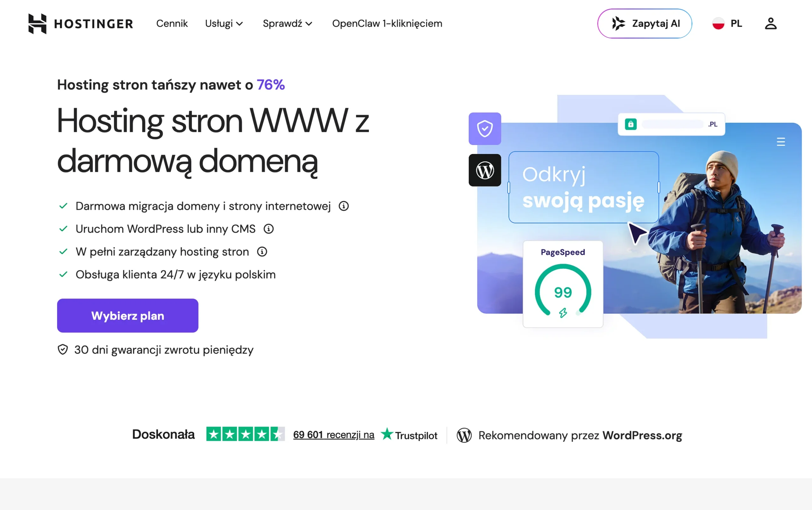Open the user account icon
Viewport: 812px width, 510px height.
pos(770,23)
